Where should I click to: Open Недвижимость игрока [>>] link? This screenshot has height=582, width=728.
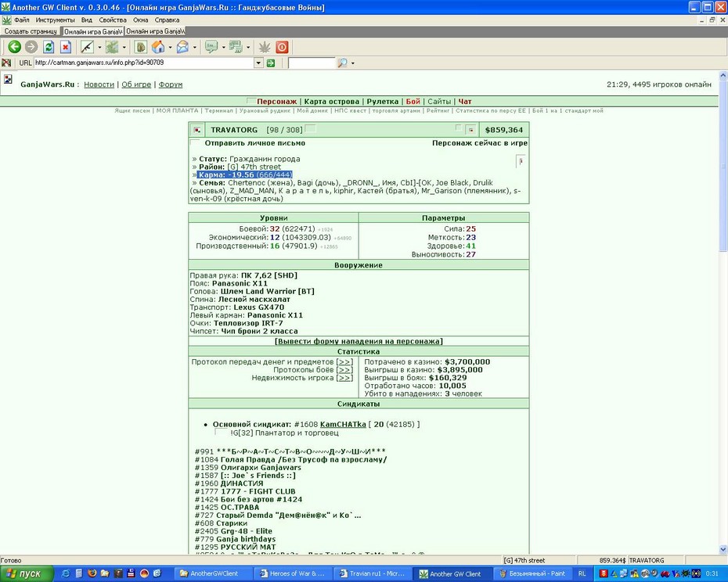click(x=344, y=378)
